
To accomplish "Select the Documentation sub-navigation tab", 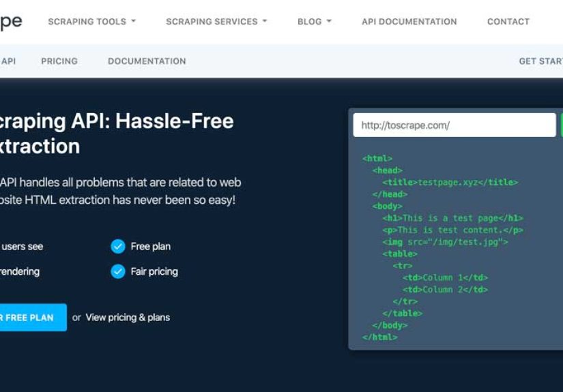I will click(x=147, y=61).
